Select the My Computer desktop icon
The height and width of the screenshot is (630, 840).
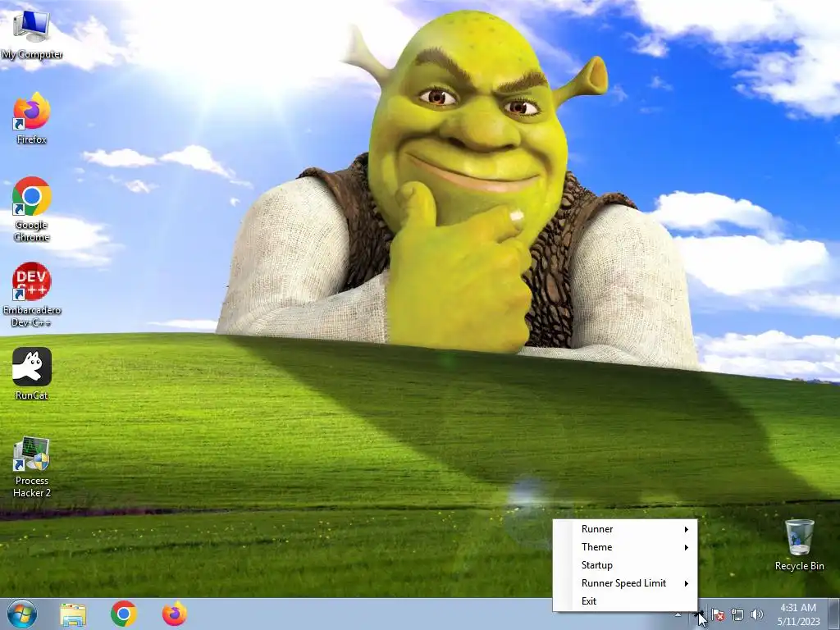tap(32, 34)
